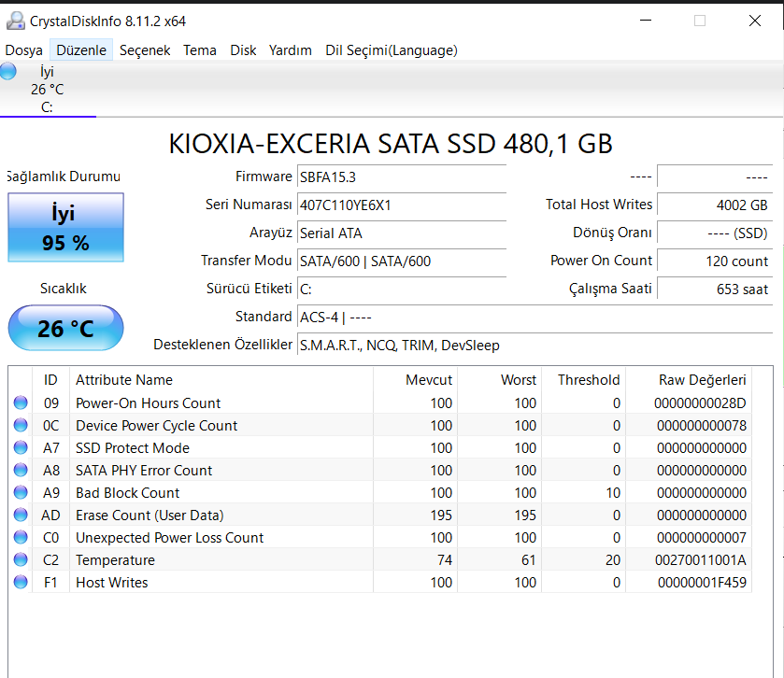Click the Seri Numarası value field
784x678 pixels.
click(401, 205)
